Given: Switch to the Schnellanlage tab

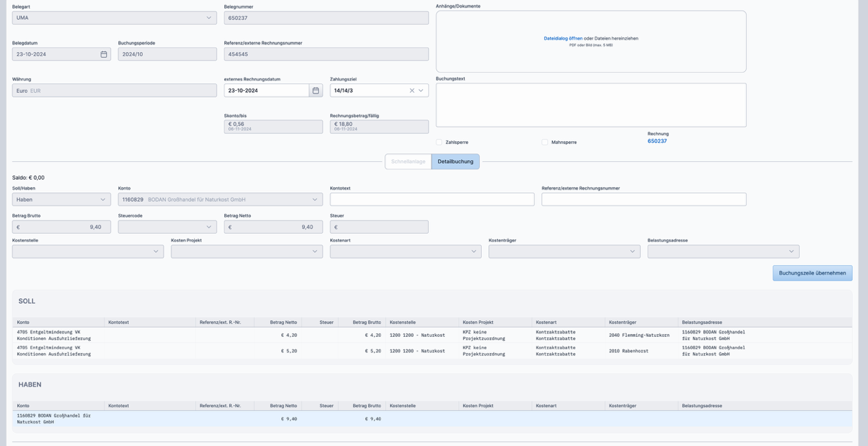Looking at the screenshot, I should [408, 162].
